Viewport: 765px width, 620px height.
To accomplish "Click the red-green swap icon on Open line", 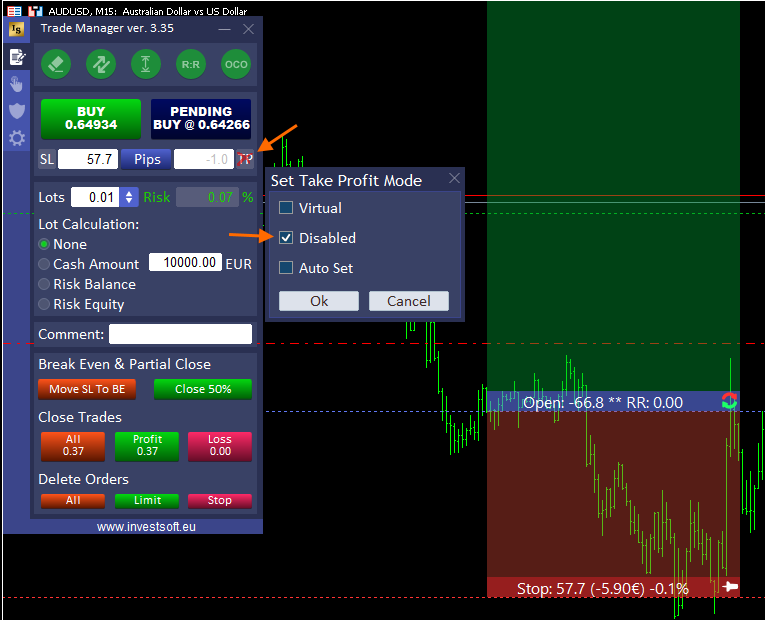I will coord(729,402).
